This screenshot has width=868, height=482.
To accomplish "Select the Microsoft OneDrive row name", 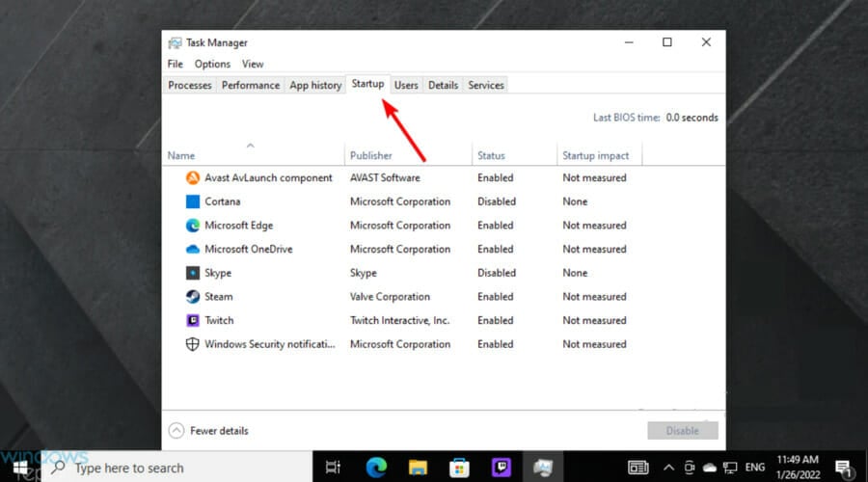I will click(249, 249).
